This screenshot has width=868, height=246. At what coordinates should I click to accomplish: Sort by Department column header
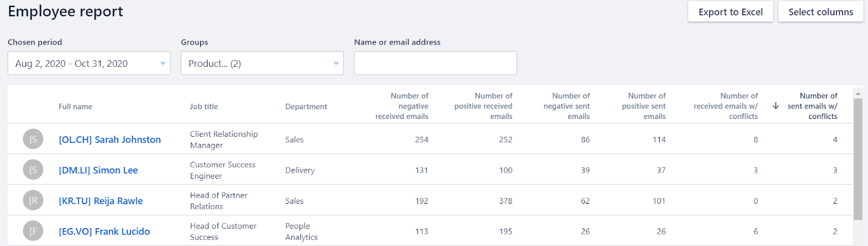tap(306, 106)
